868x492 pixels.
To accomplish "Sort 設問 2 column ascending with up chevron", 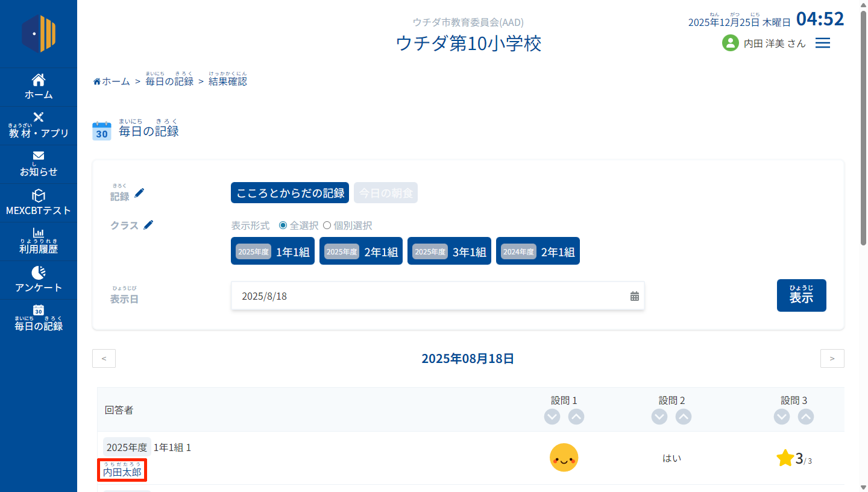I will pos(683,417).
